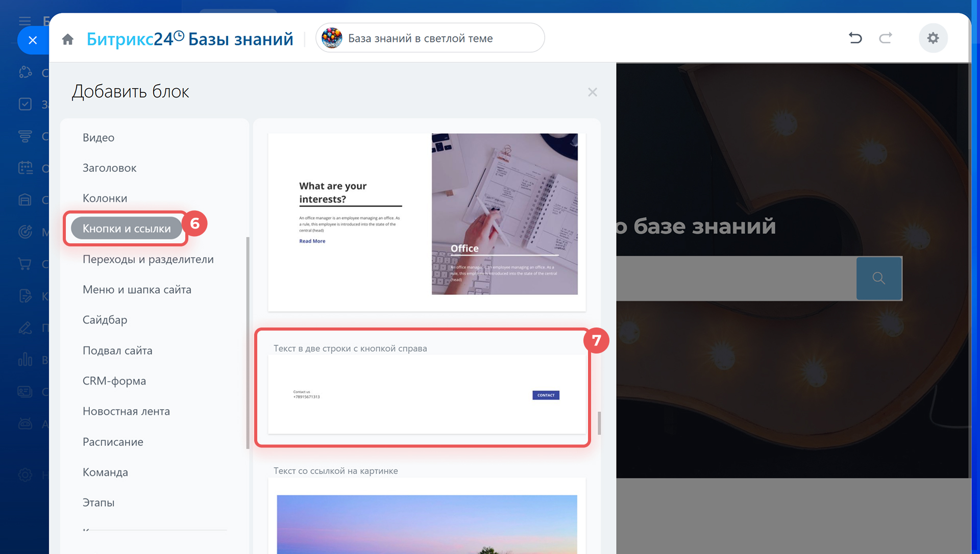Select the Команда category
This screenshot has width=980, height=554.
[105, 472]
